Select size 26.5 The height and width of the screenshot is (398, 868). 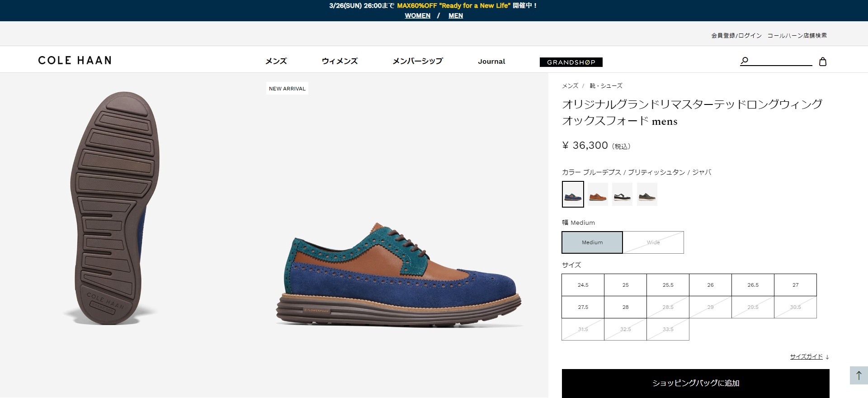[753, 285]
